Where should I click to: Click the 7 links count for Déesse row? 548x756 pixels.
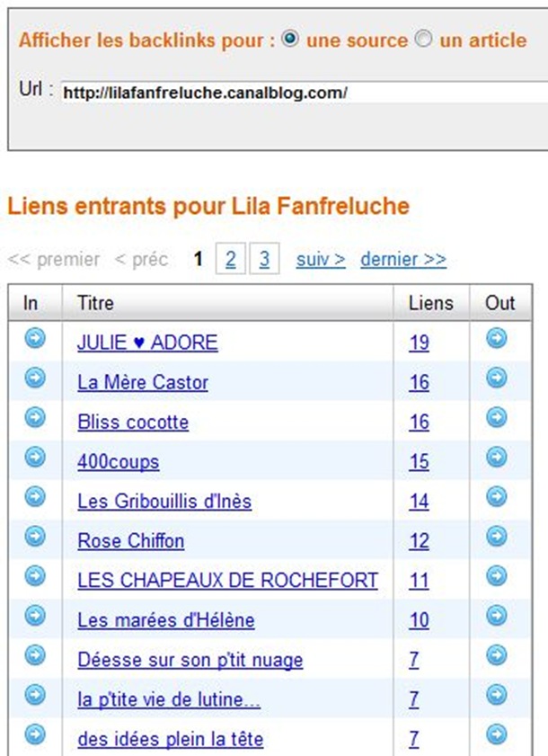[413, 660]
